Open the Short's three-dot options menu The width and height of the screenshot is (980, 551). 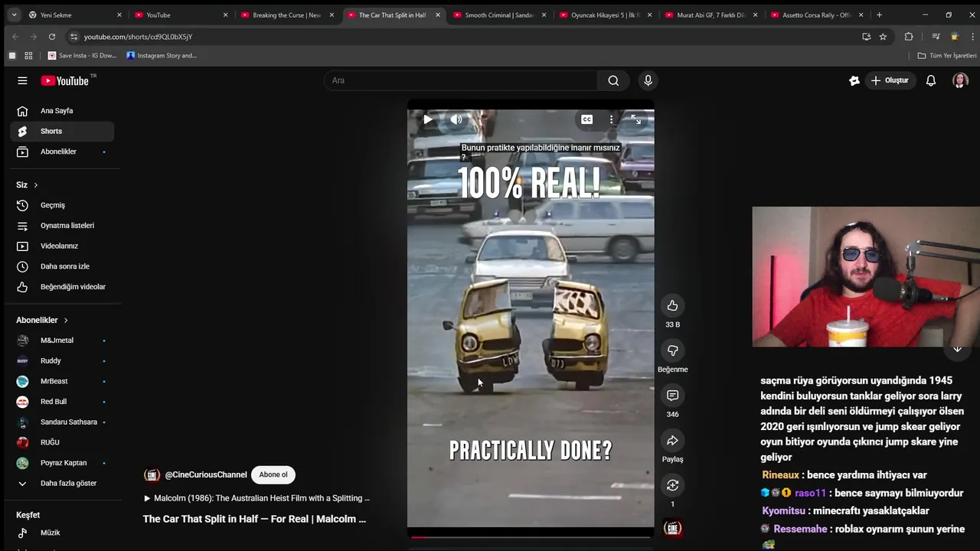(611, 119)
